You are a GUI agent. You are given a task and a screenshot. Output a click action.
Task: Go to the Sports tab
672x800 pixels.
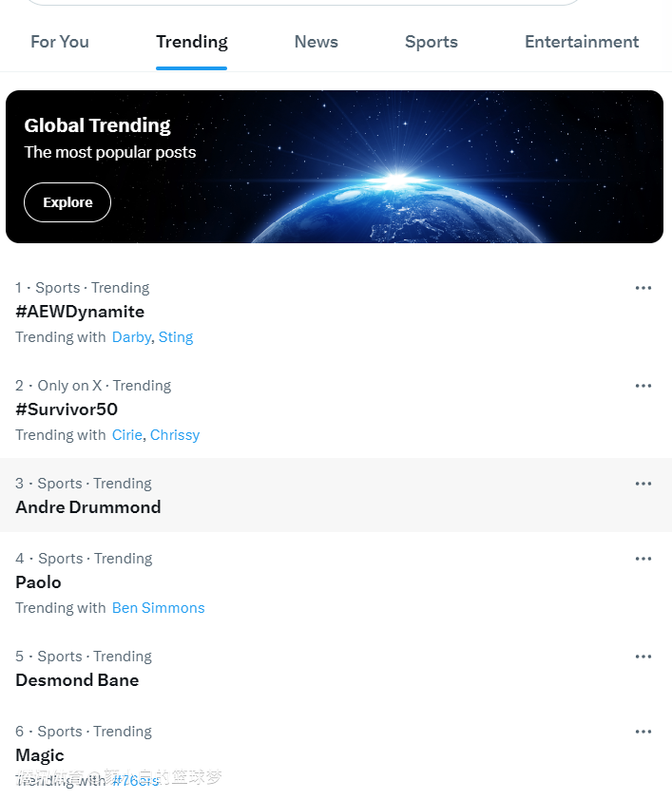pyautogui.click(x=431, y=42)
